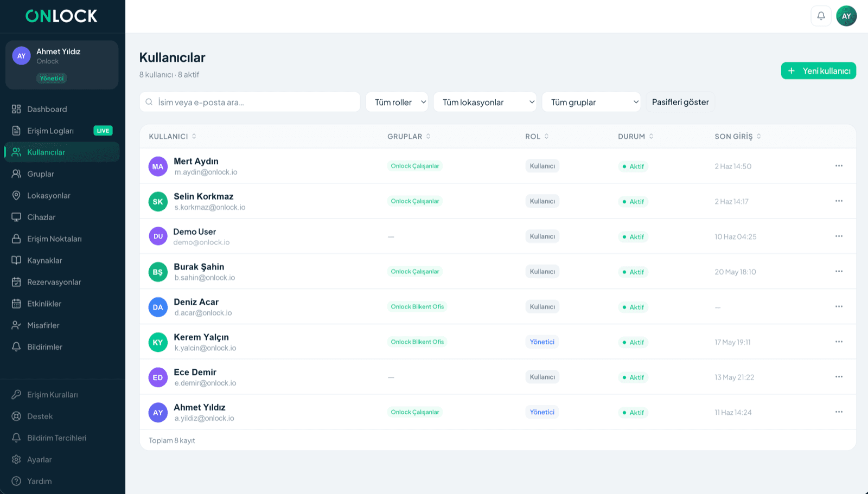The image size is (868, 494).
Task: Open the notifications bell in the top bar
Action: coord(821,16)
